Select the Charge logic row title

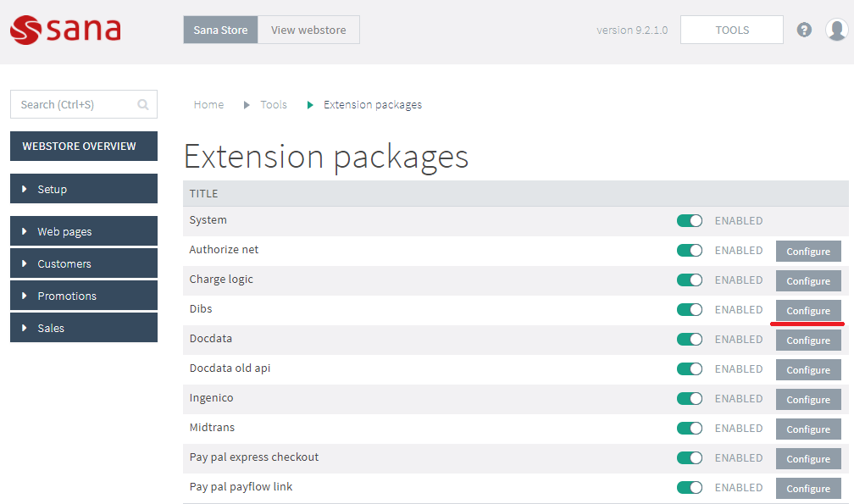coord(221,280)
